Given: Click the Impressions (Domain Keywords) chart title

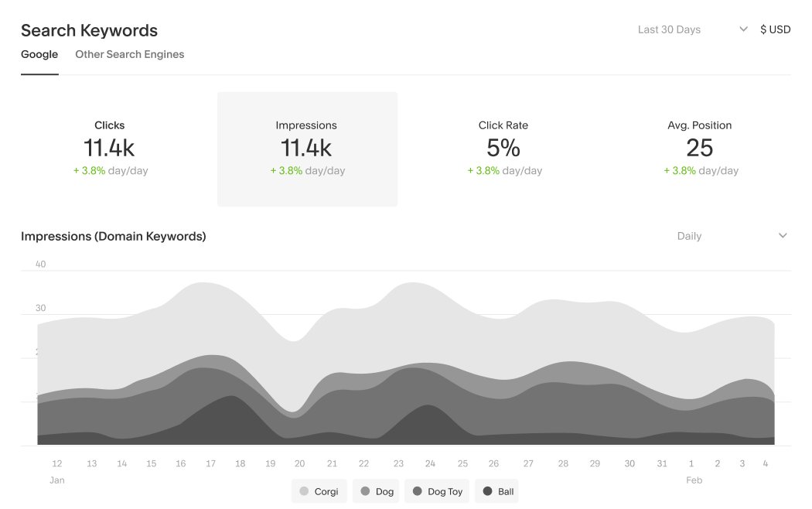Looking at the screenshot, I should (112, 236).
